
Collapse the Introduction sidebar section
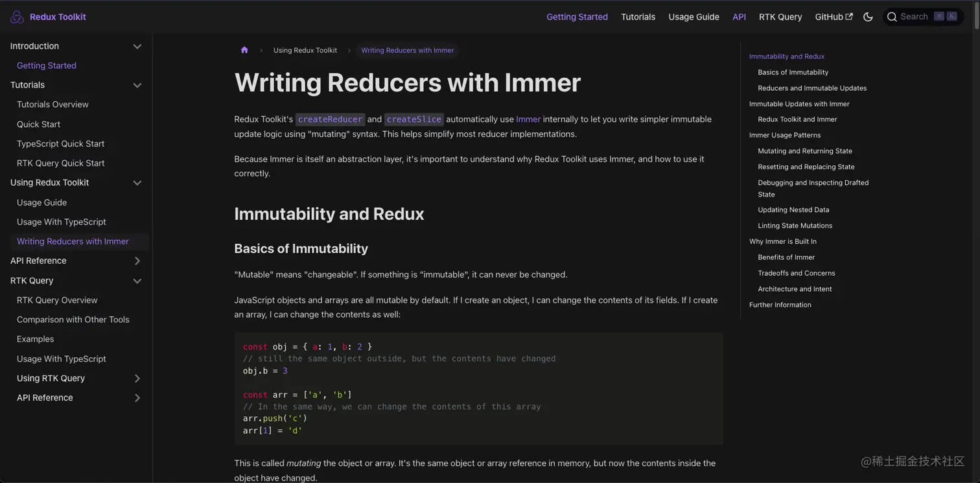pyautogui.click(x=137, y=46)
